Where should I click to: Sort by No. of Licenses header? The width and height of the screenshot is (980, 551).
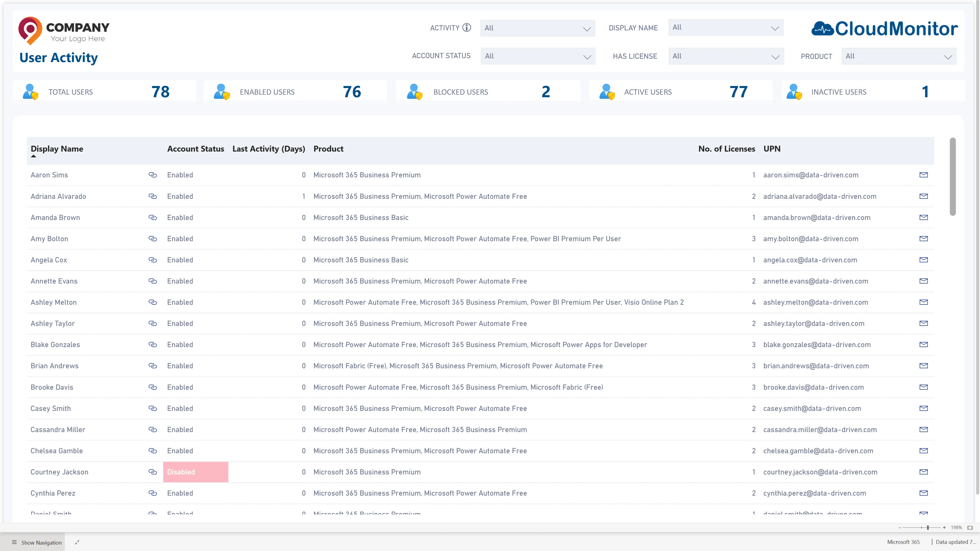(x=727, y=149)
